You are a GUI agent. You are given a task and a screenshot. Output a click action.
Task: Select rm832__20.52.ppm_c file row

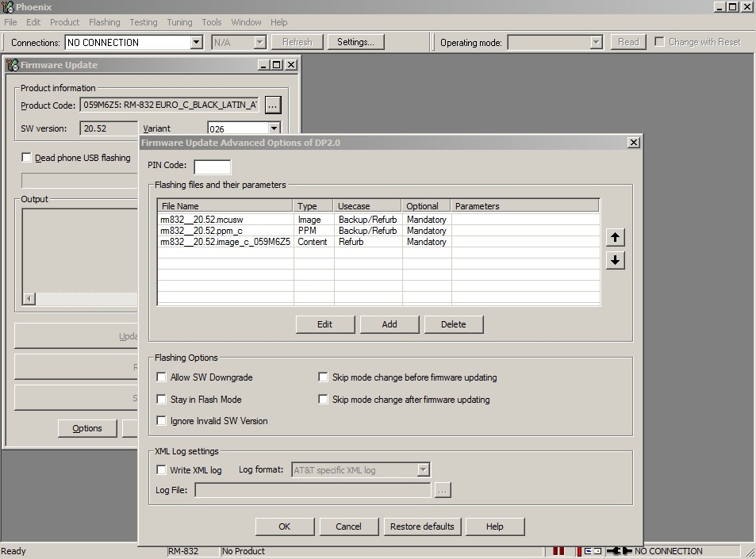click(378, 231)
